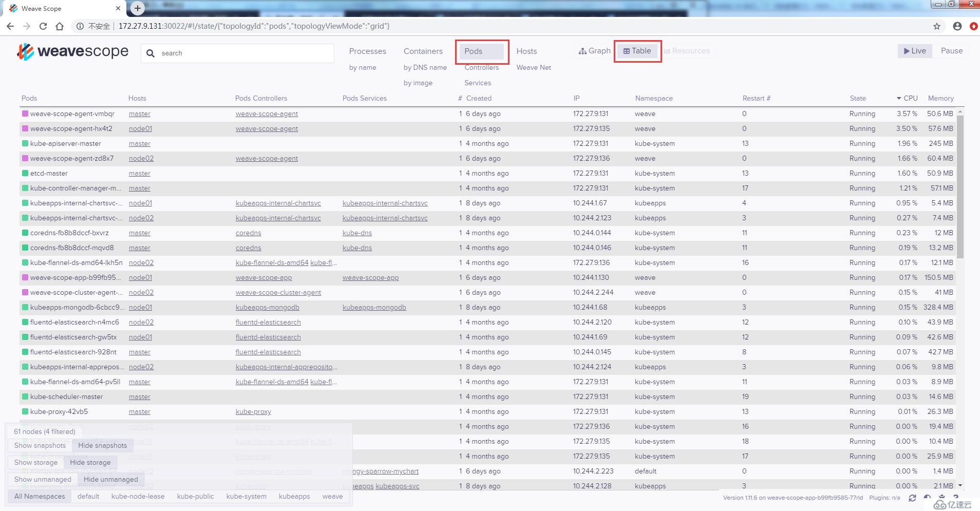980x511 pixels.
Task: Select Hide storage option
Action: (90, 462)
